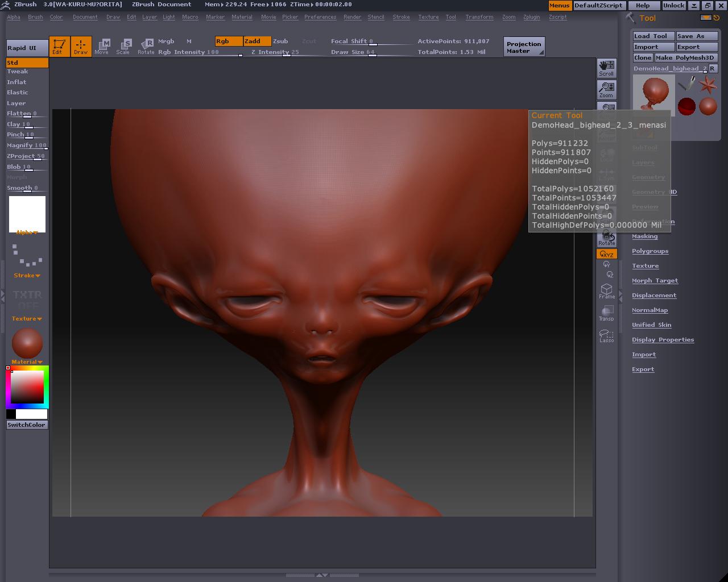Select the Elastic brush type

[x=18, y=93]
